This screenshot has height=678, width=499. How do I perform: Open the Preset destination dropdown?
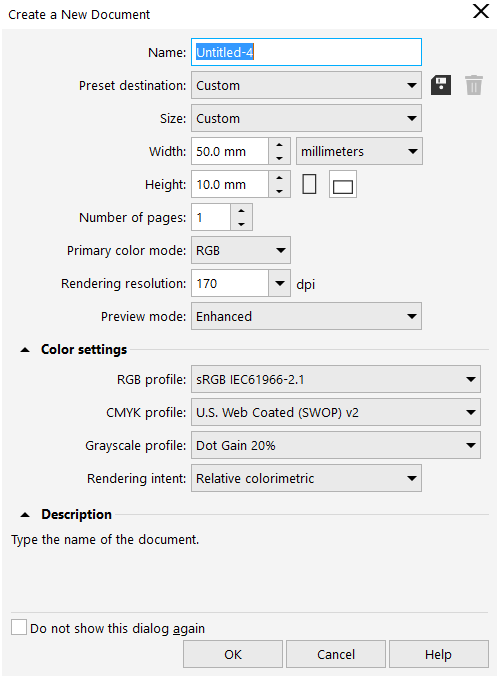click(x=306, y=85)
